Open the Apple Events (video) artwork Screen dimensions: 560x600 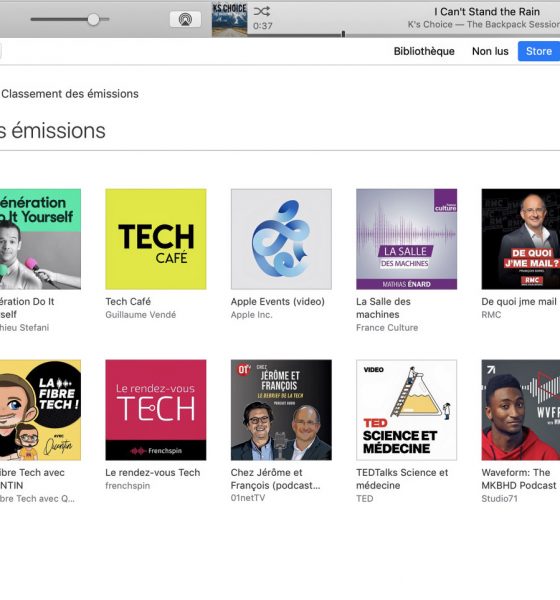[281, 239]
